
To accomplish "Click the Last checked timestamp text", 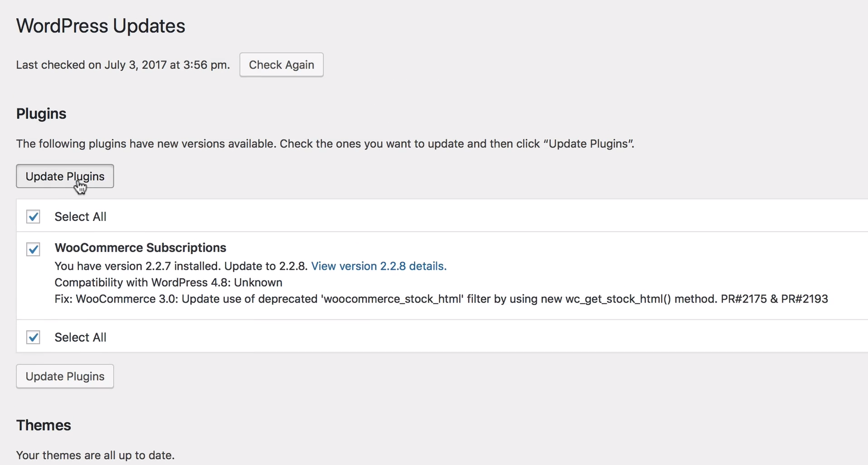I will point(123,65).
